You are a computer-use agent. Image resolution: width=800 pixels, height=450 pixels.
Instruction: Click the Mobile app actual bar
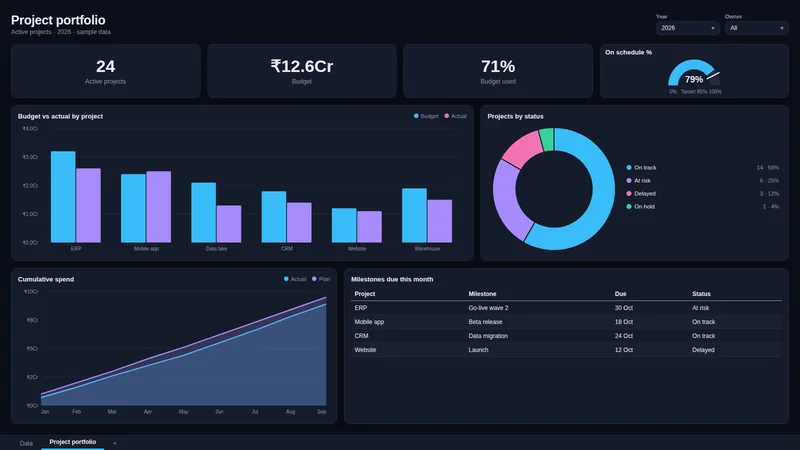[x=159, y=207]
